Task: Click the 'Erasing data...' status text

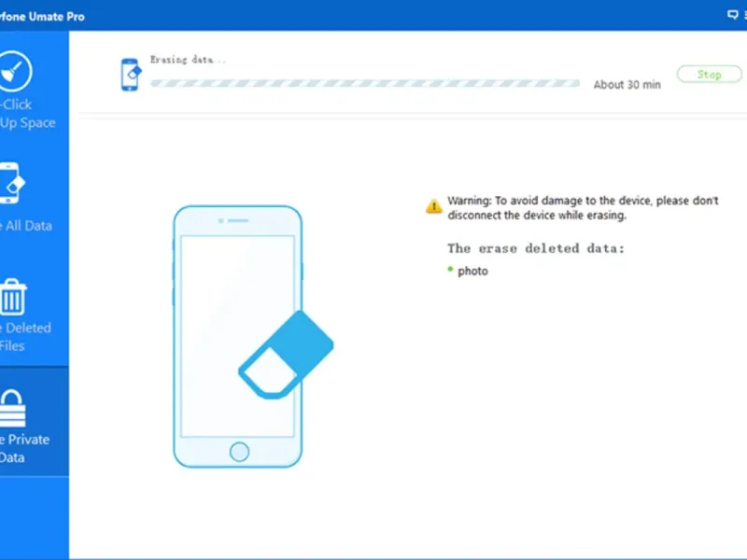Action: [188, 60]
